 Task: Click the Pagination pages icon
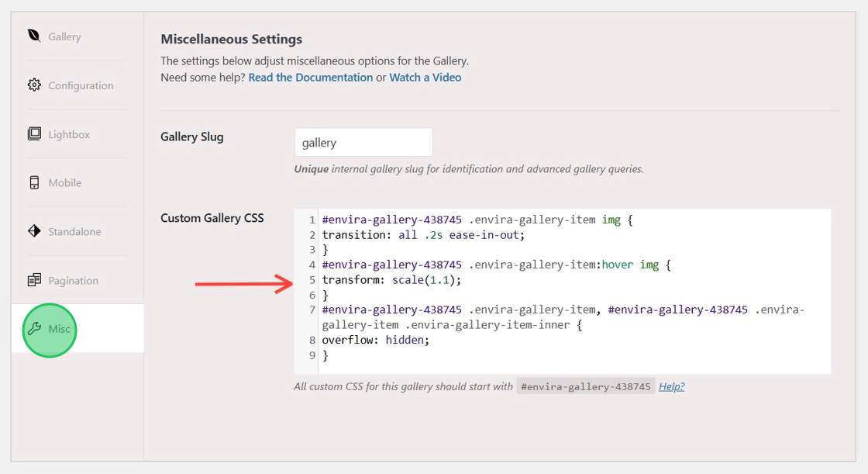tap(34, 280)
